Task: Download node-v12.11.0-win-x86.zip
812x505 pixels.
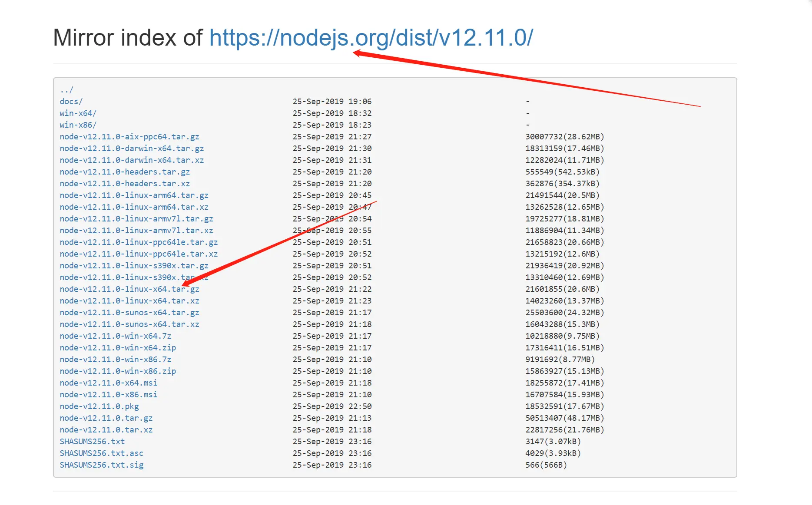Action: pos(118,371)
